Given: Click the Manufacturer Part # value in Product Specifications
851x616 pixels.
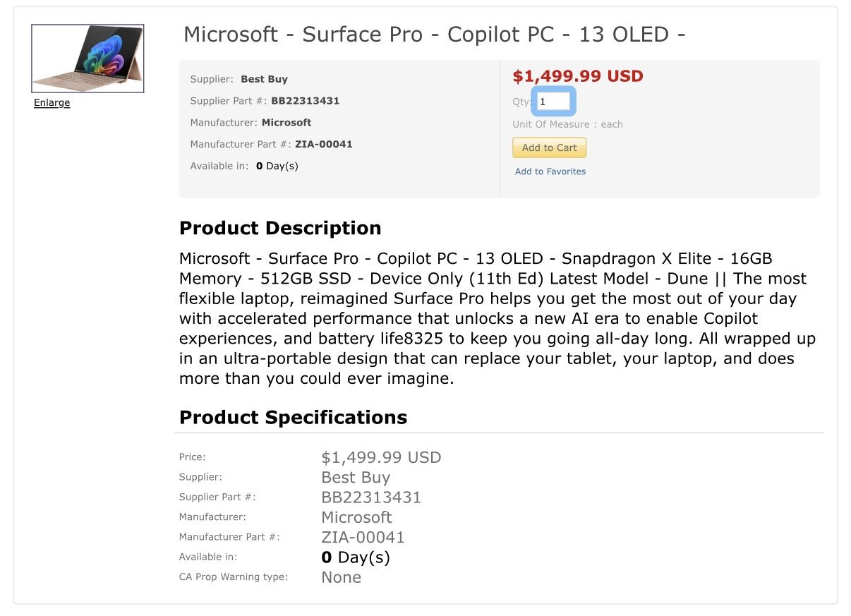Looking at the screenshot, I should [363, 538].
